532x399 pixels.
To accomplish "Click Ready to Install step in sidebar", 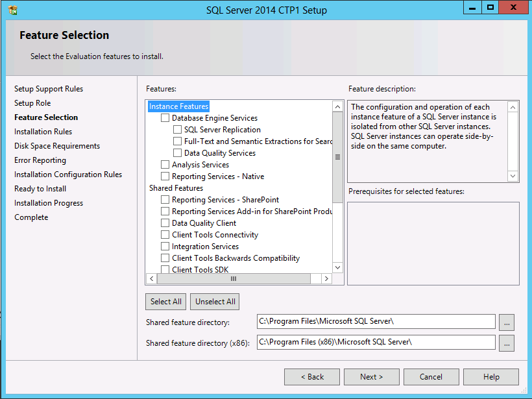I will coord(40,189).
